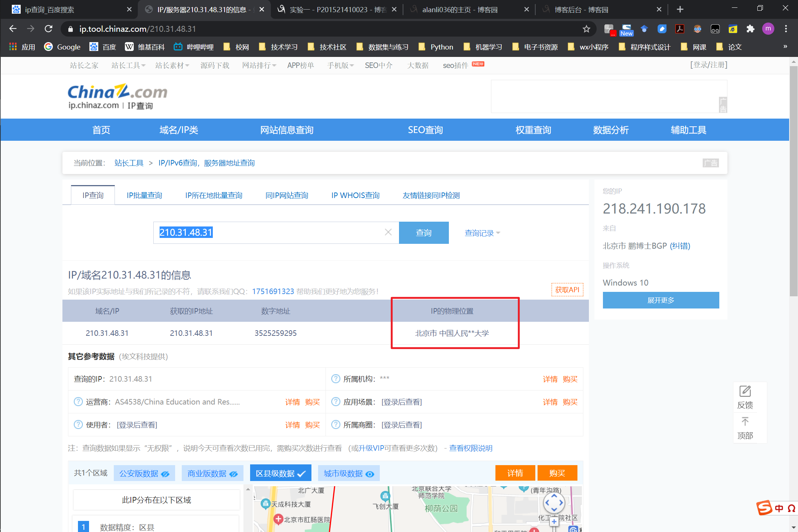The width and height of the screenshot is (798, 532).
Task: Click the map pan direction control
Action: 554,502
